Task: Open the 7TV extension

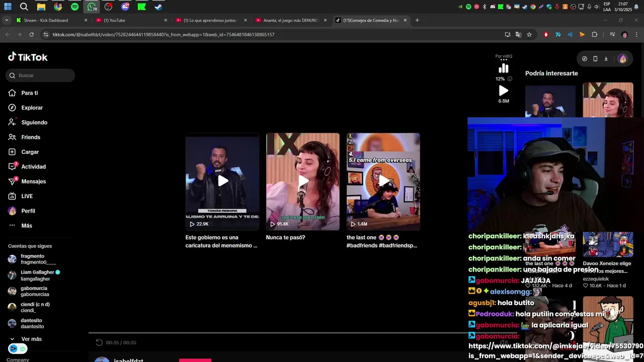Action: tap(558, 35)
